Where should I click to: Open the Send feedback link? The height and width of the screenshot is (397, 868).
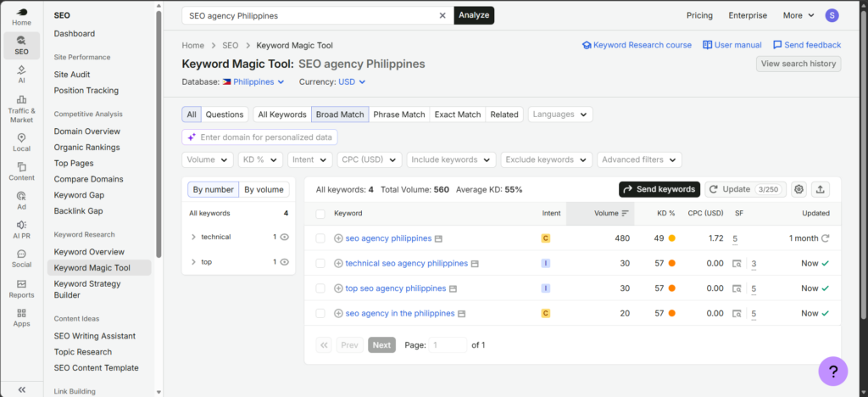pyautogui.click(x=807, y=45)
